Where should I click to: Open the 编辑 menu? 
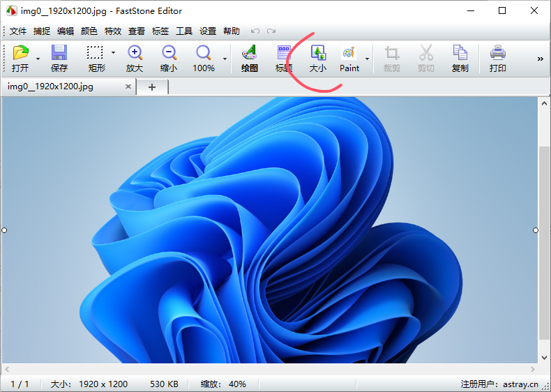[x=66, y=31]
